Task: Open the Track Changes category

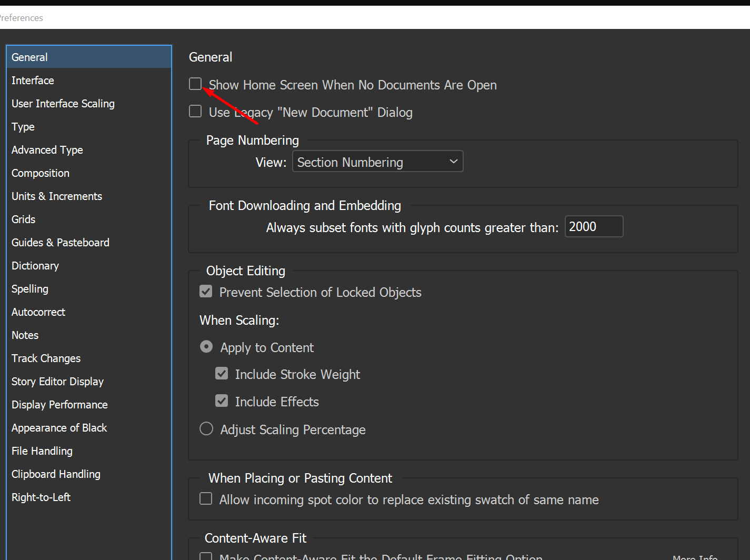Action: click(x=46, y=358)
